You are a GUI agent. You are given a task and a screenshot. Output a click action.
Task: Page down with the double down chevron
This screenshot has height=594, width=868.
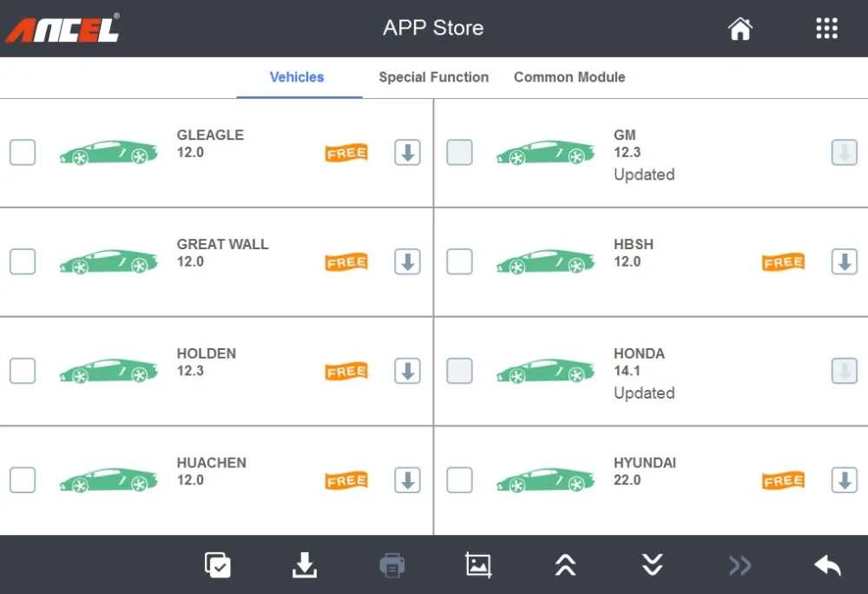click(x=653, y=565)
